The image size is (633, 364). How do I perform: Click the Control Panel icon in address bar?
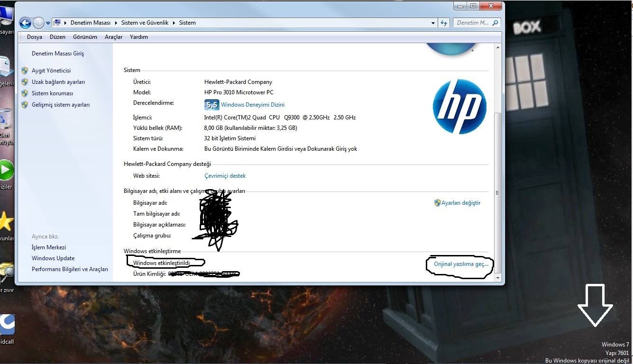[57, 22]
